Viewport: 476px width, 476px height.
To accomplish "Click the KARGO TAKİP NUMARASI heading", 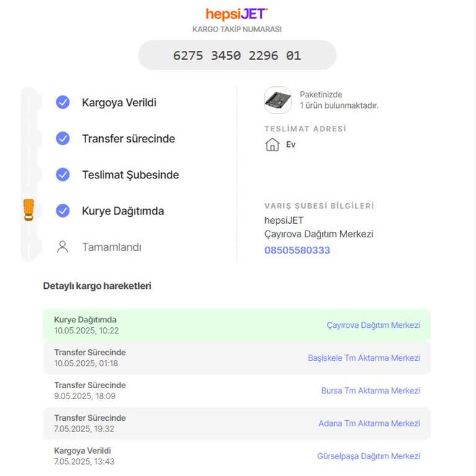I will tap(237, 30).
